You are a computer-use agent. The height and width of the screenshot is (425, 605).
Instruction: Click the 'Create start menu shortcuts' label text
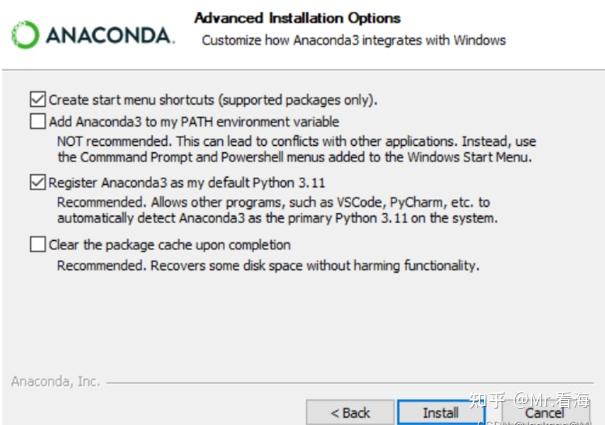213,99
